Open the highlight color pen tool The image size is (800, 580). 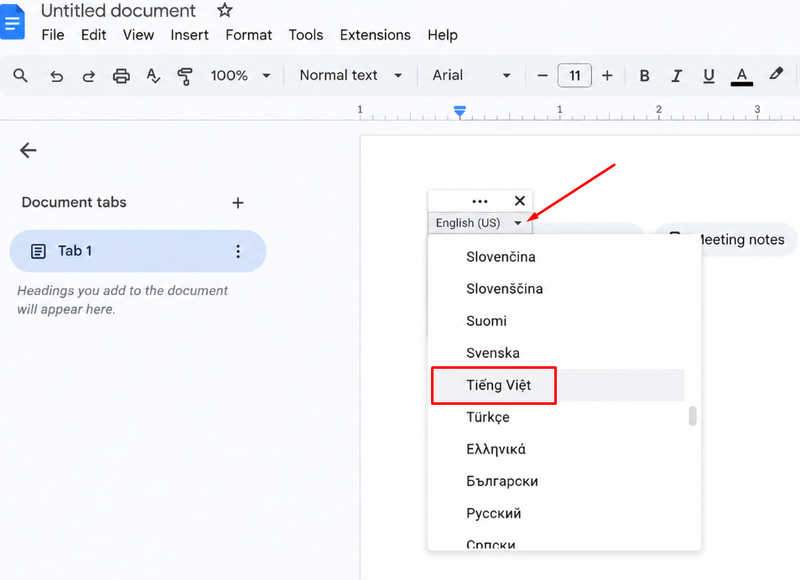pyautogui.click(x=776, y=74)
